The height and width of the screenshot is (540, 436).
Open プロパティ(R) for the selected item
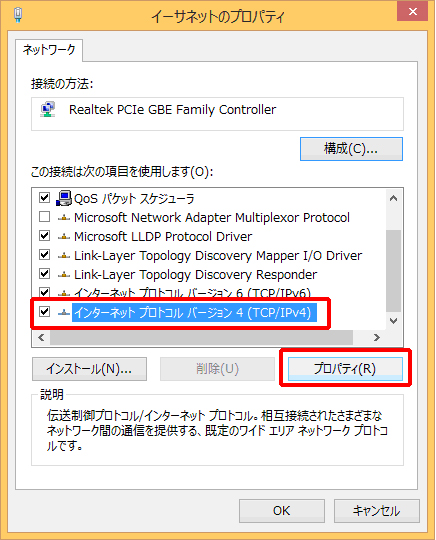click(345, 369)
